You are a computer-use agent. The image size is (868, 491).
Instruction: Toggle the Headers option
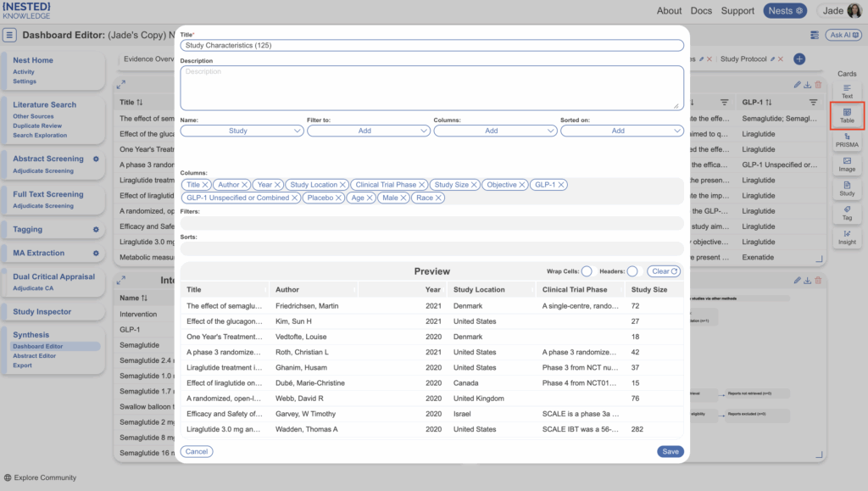click(x=632, y=271)
